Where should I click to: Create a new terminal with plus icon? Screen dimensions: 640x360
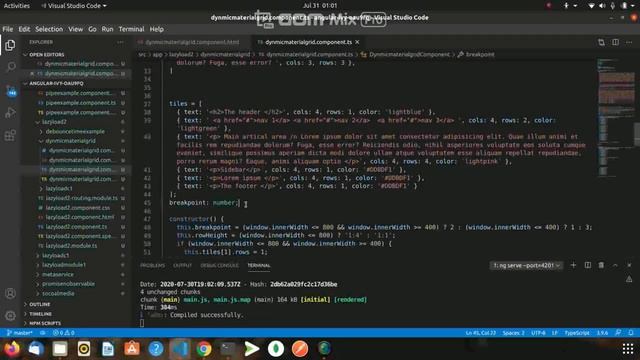(573, 265)
